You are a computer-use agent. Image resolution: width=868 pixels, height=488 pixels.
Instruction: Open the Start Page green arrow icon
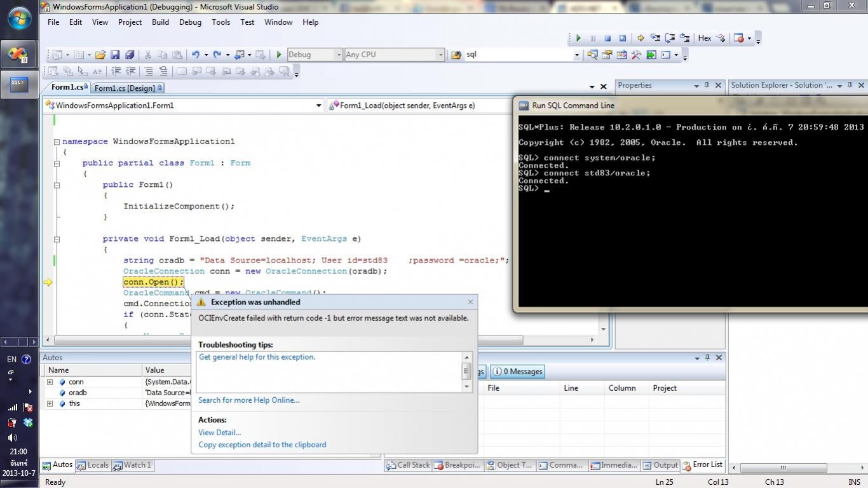[x=651, y=55]
